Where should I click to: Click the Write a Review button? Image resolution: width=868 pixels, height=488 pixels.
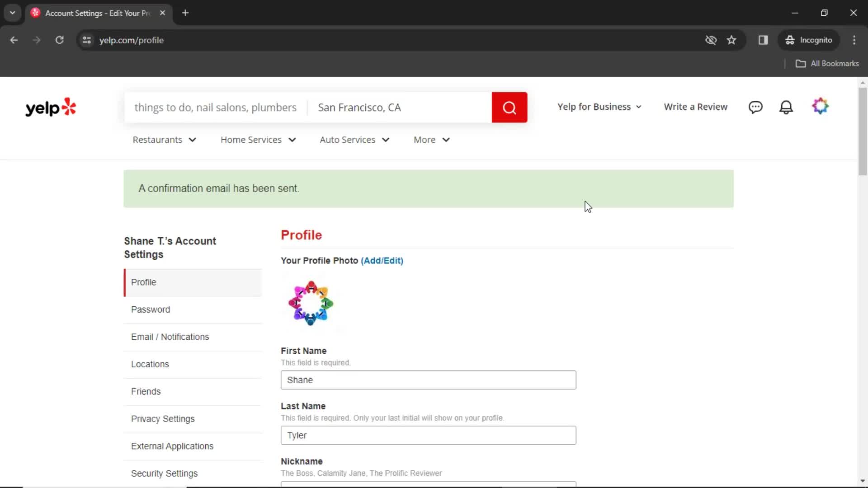(x=696, y=107)
